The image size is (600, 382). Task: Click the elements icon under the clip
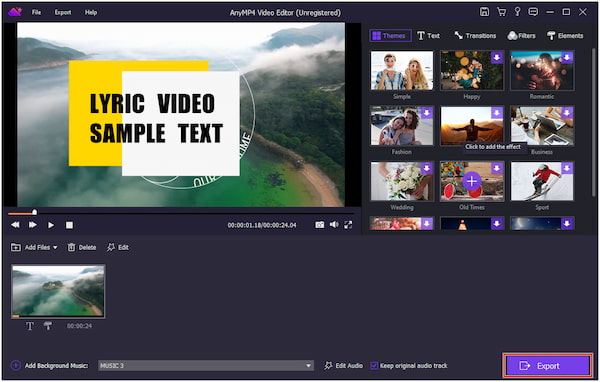point(48,326)
